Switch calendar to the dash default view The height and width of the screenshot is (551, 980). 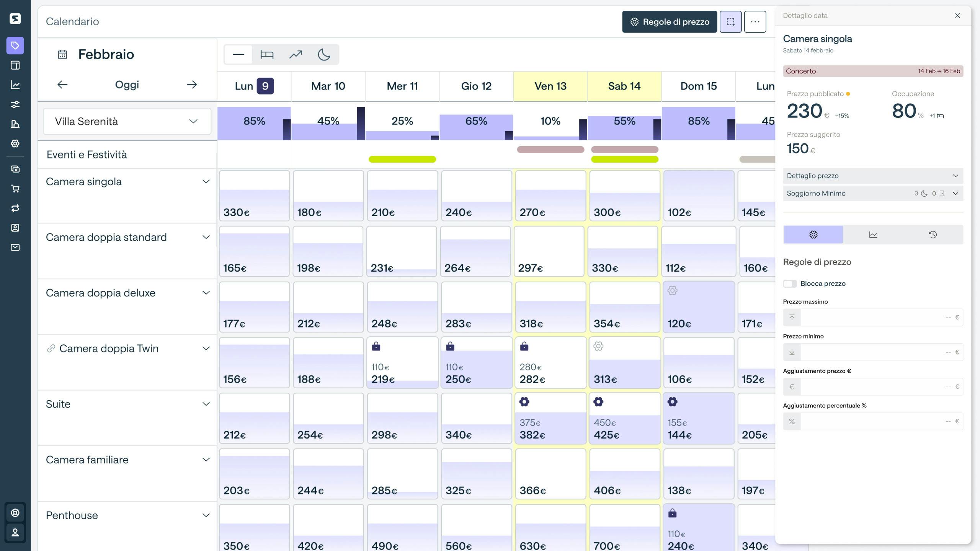(238, 54)
